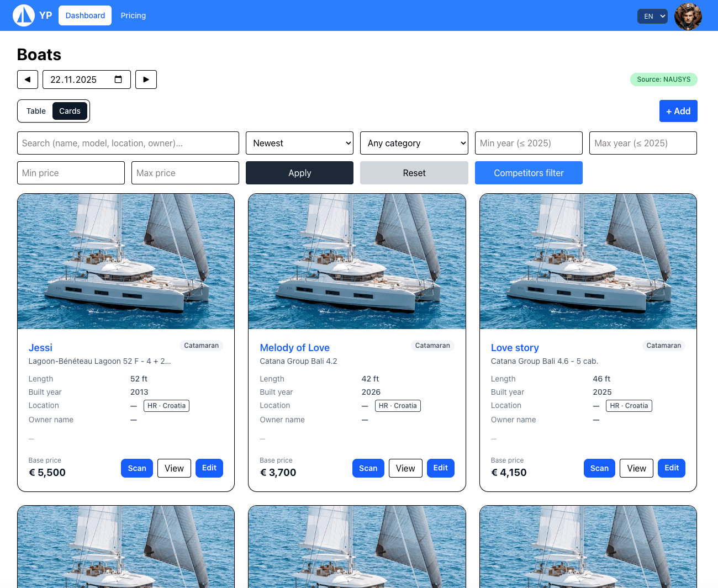Change language with the EN selector

(652, 16)
